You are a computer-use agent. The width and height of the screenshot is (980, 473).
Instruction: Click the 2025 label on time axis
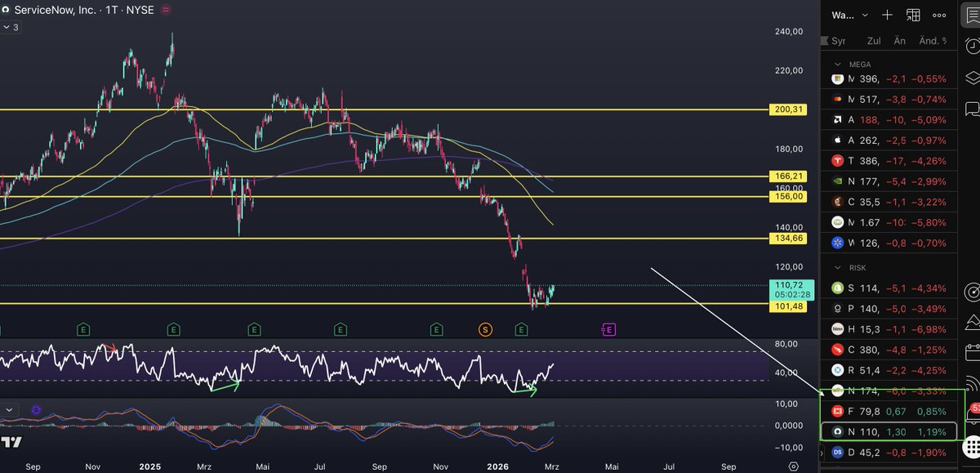[x=149, y=466]
